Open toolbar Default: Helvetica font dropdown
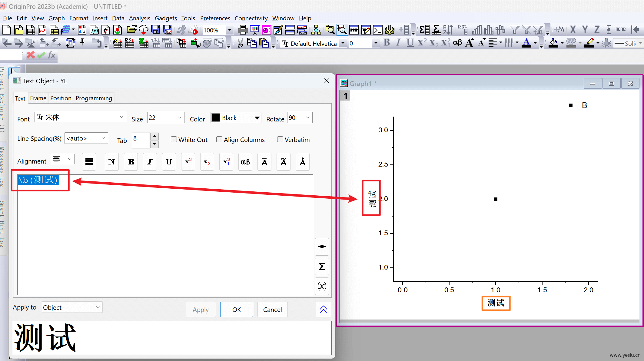Viewport: 644px width, 361px height. click(343, 43)
